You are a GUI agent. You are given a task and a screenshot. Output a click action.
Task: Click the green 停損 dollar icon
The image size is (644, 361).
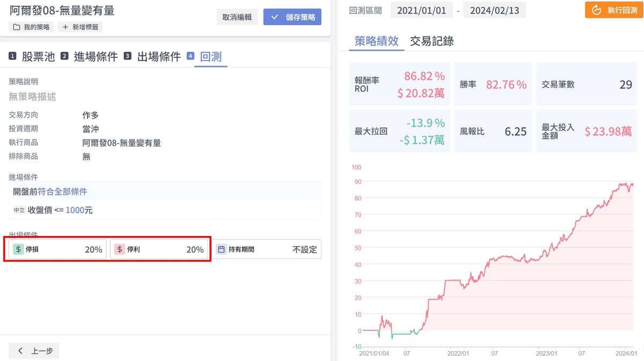[x=18, y=249]
